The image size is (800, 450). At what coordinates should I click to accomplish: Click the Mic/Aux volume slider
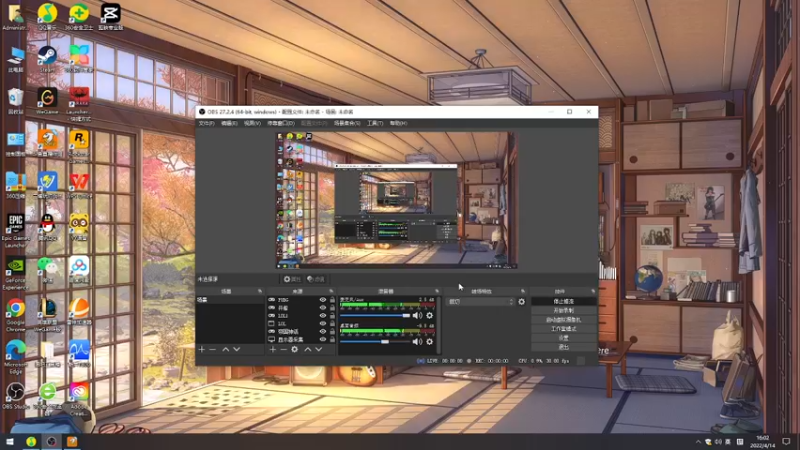click(375, 315)
